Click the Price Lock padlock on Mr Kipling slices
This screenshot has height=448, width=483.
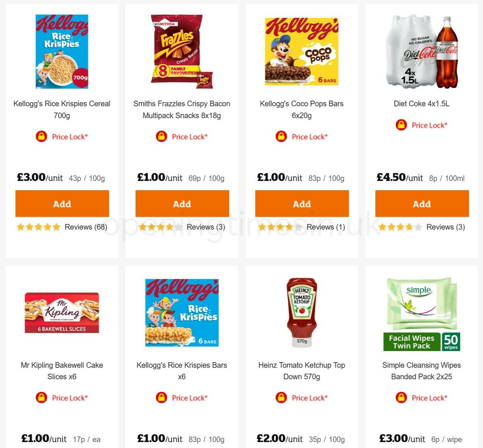pos(42,397)
